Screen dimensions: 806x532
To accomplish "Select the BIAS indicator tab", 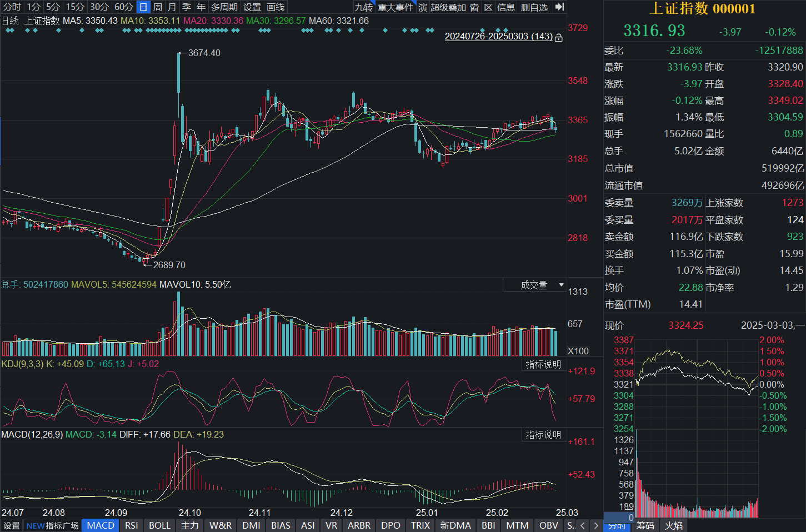I will 281,525.
